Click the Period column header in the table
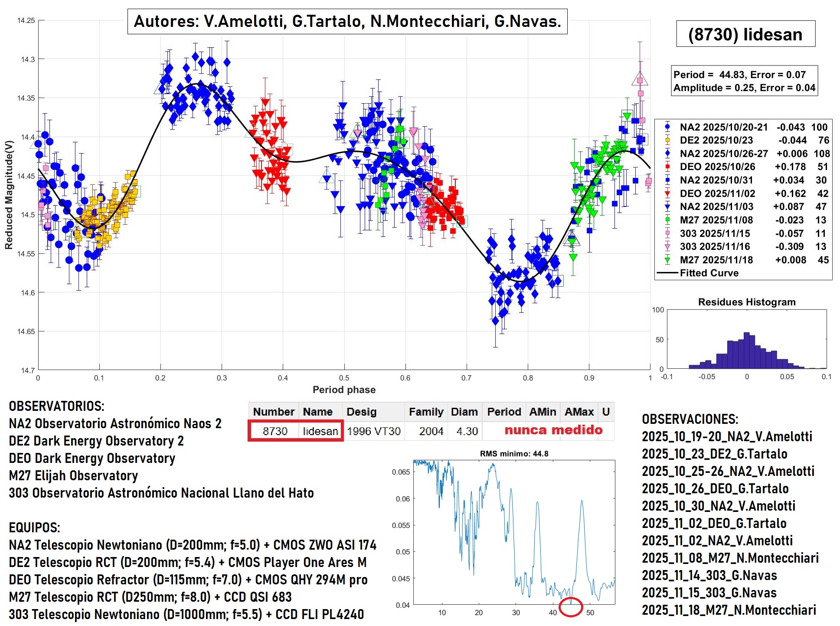 pos(503,412)
